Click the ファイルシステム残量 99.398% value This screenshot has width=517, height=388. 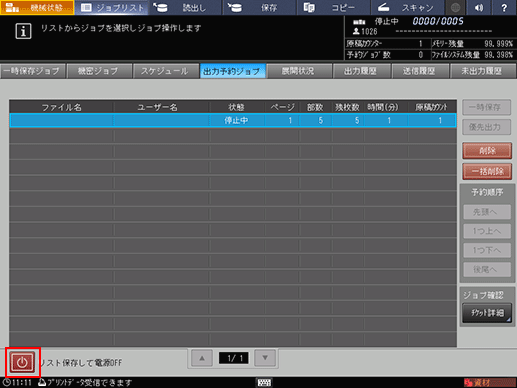[x=498, y=55]
